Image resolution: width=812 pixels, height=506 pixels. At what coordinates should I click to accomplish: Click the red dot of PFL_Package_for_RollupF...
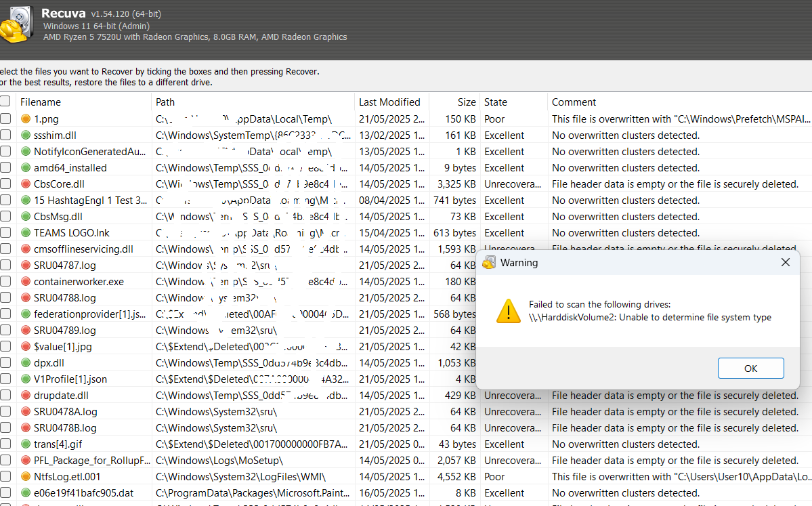25,461
